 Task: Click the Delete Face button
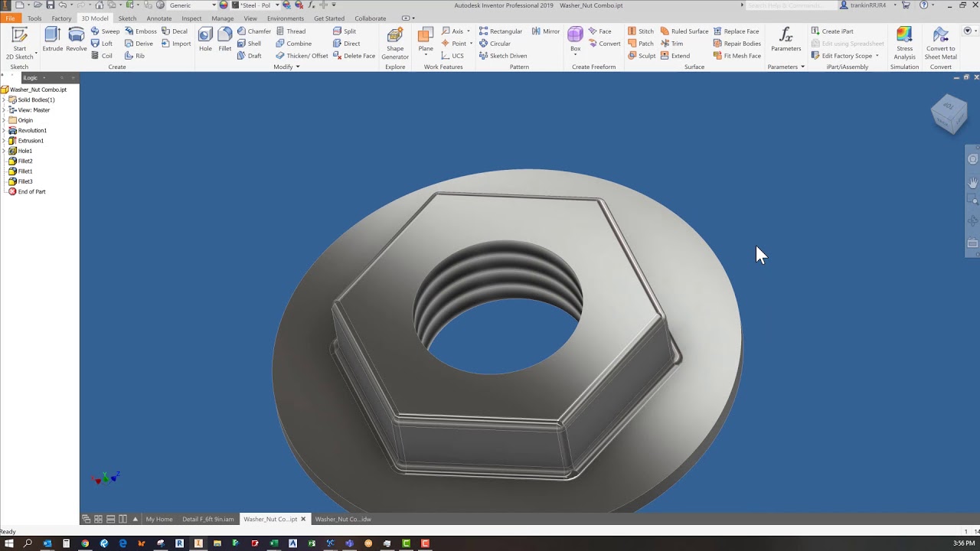pyautogui.click(x=354, y=56)
